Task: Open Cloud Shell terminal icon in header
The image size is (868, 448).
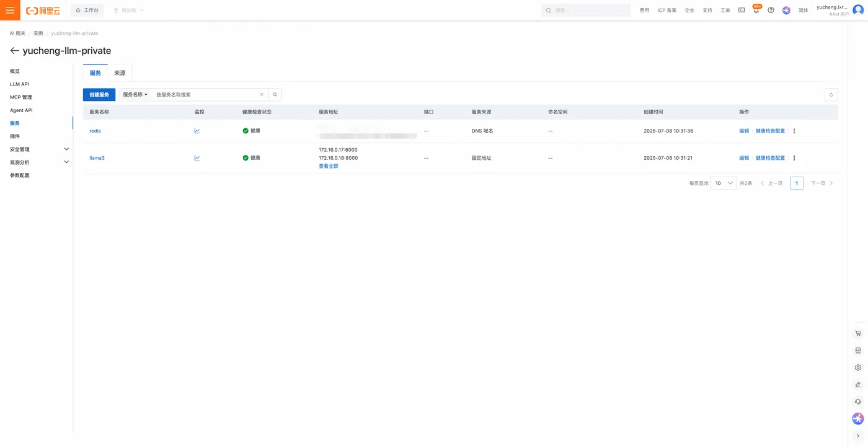Action: click(x=742, y=11)
